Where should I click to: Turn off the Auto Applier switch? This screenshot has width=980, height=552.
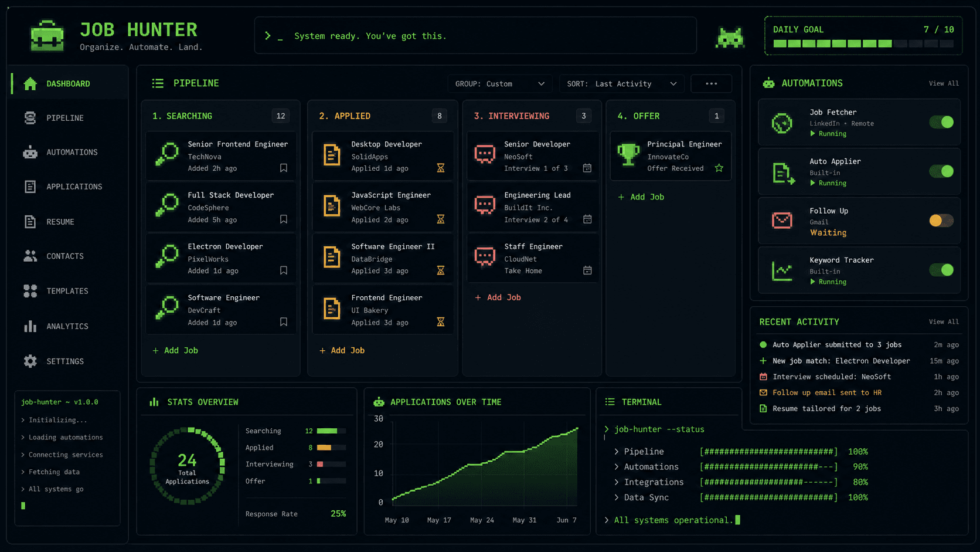[x=941, y=171]
